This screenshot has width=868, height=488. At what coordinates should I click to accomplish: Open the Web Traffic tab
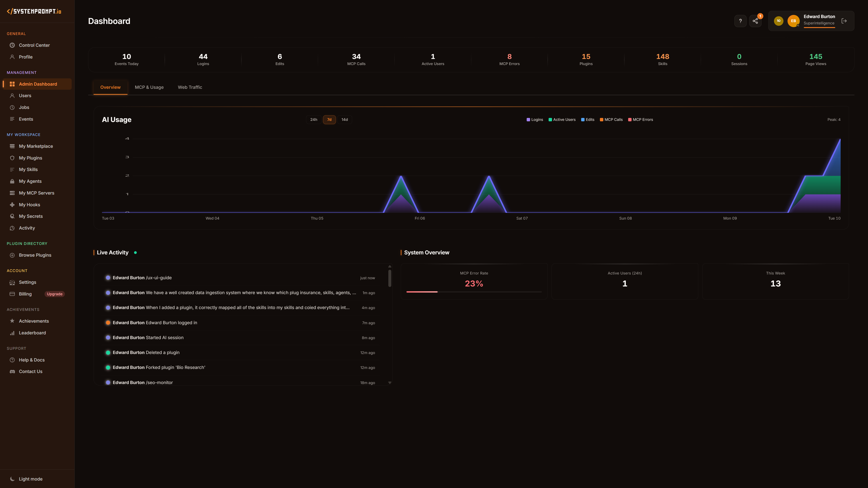point(190,87)
